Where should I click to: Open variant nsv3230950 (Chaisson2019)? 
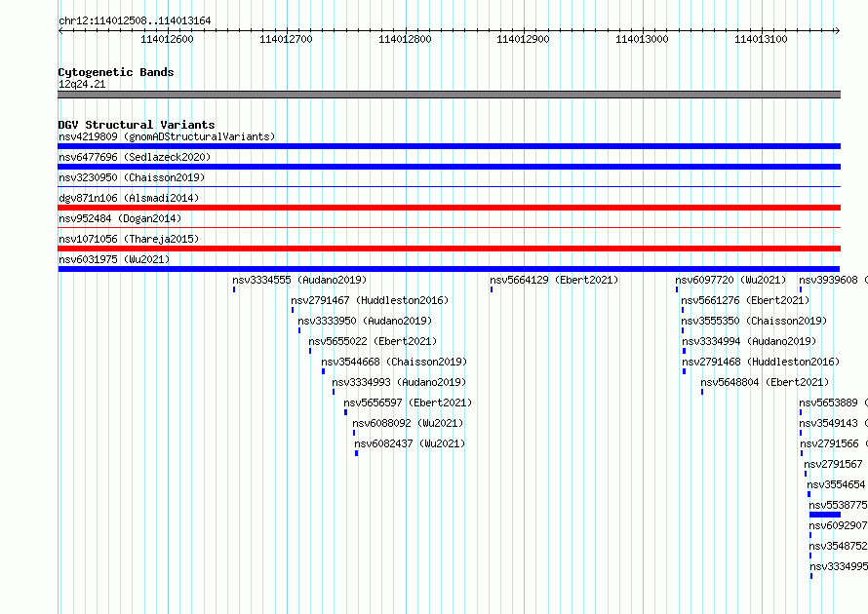pos(132,177)
